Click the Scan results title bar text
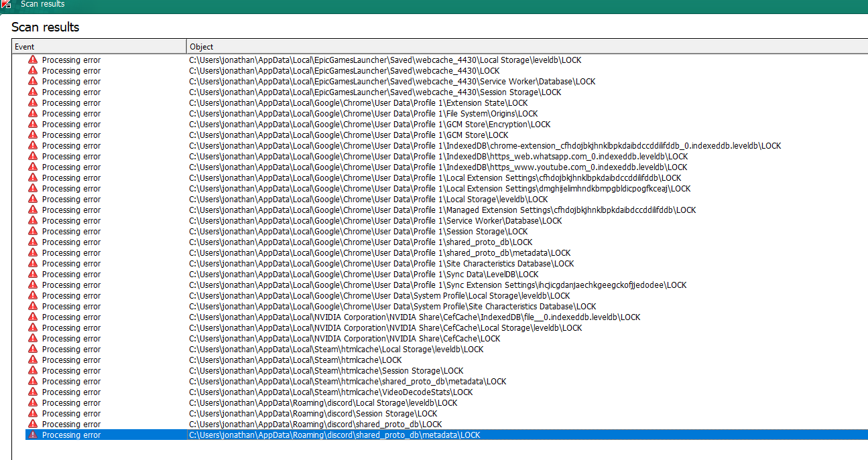 coord(43,5)
